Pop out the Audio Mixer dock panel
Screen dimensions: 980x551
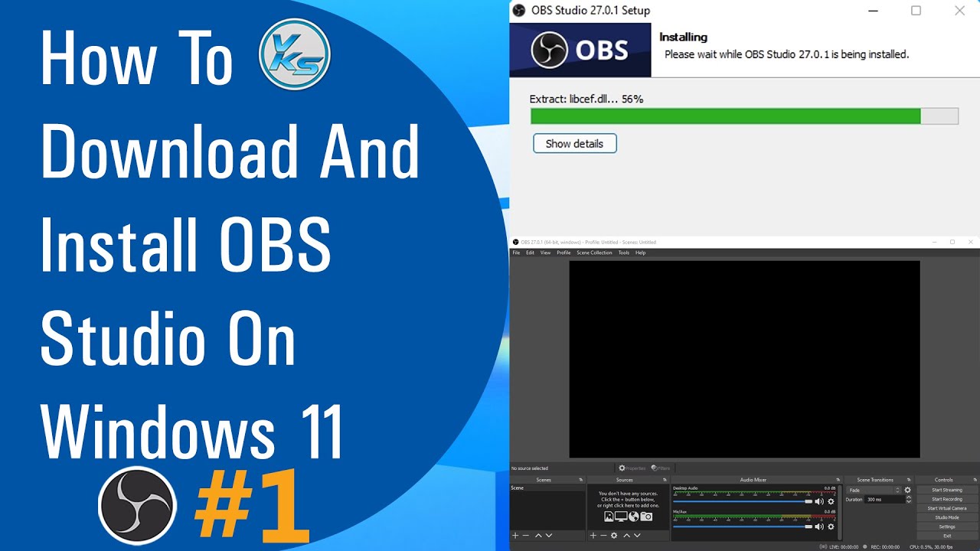[838, 480]
